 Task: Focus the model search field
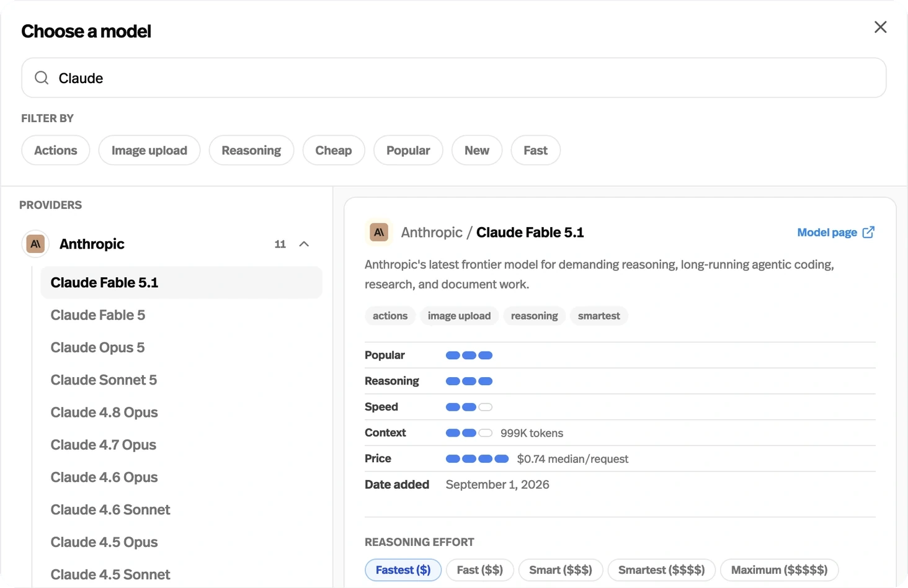(x=454, y=78)
